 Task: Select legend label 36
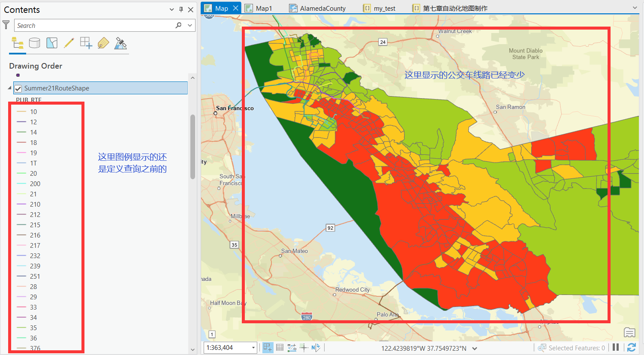(33, 338)
